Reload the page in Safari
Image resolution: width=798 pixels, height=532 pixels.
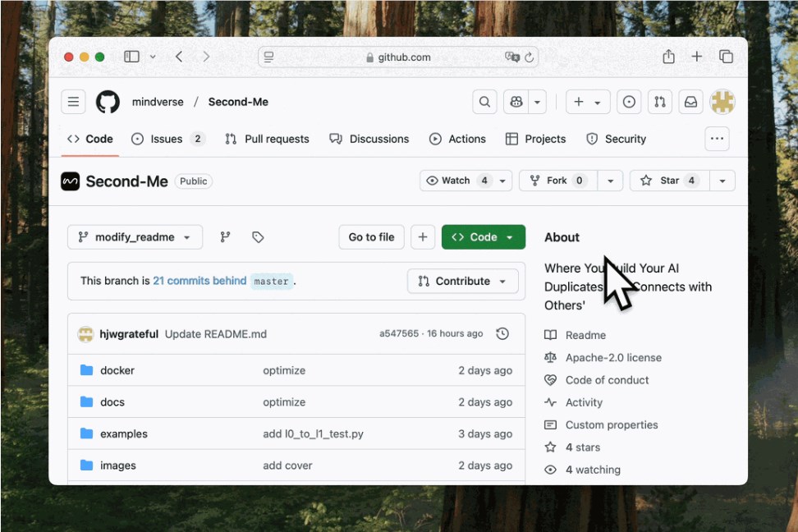pyautogui.click(x=530, y=57)
